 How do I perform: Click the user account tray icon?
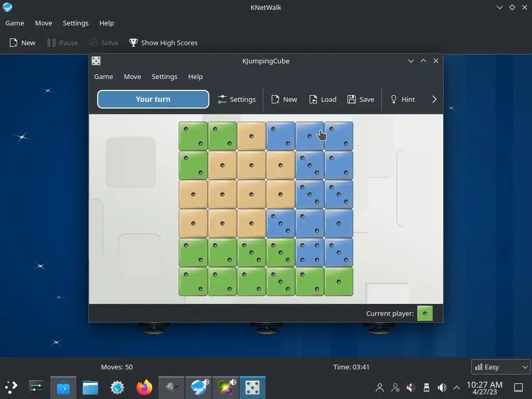380,388
